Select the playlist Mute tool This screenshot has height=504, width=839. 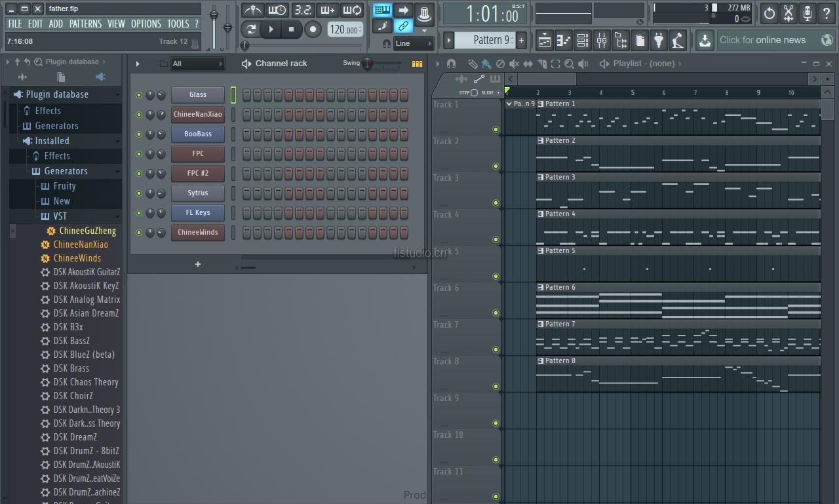(514, 64)
